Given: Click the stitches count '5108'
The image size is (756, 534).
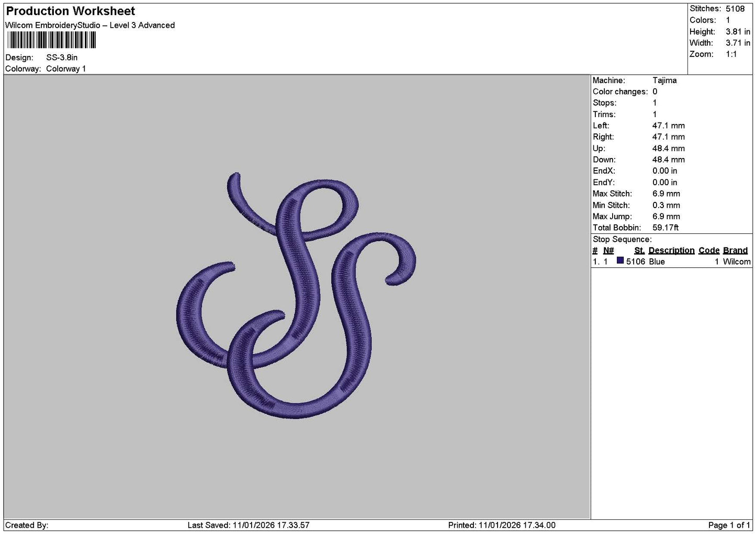Looking at the screenshot, I should coord(735,8).
